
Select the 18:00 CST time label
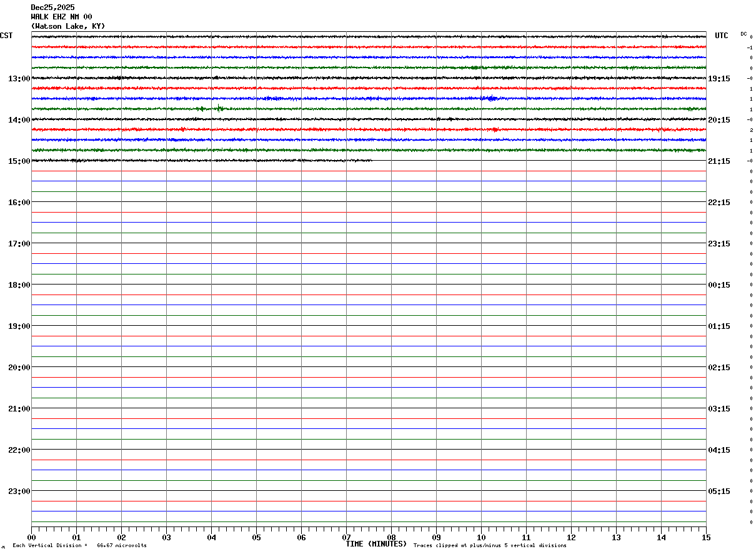[19, 285]
